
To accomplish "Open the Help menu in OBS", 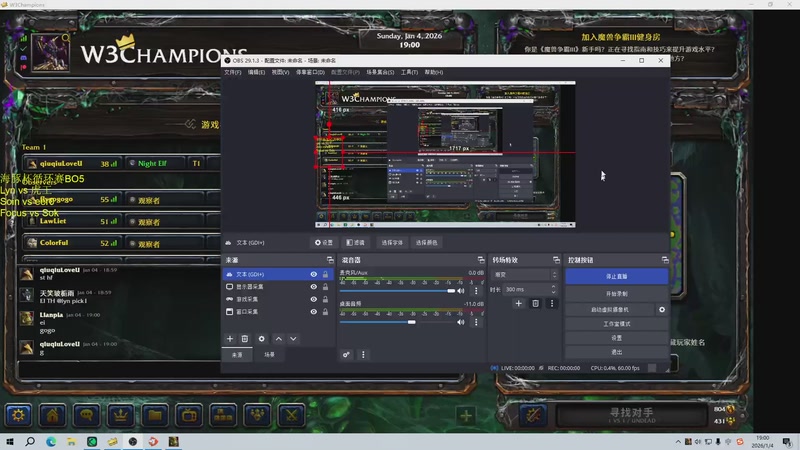I will (434, 72).
